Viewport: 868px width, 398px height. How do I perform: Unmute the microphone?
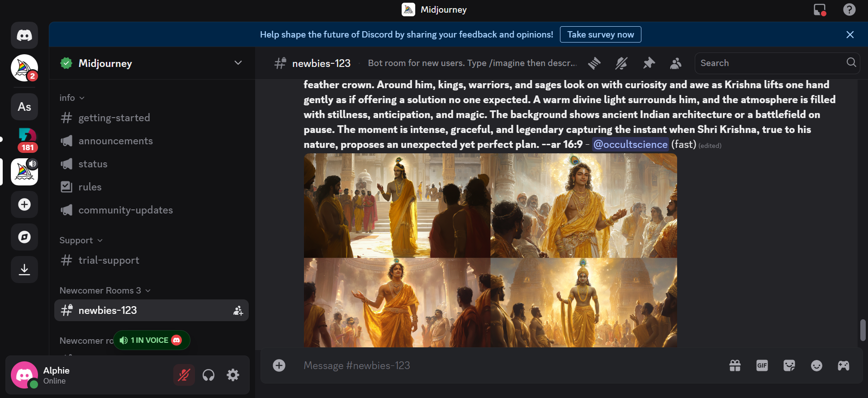pos(184,375)
